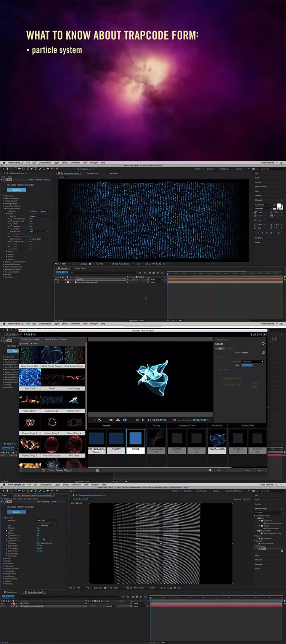Image resolution: width=286 pixels, height=644 pixels.
Task: Enable the SPHERE 2 block
Action: pyautogui.click(x=257, y=441)
